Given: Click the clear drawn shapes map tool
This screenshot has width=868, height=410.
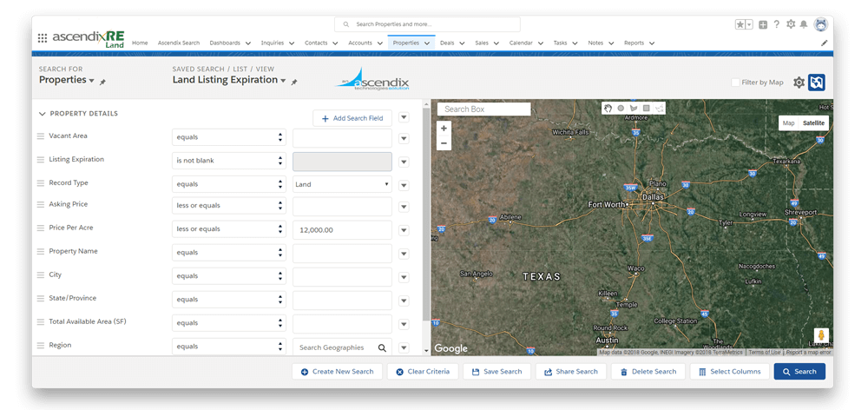Looking at the screenshot, I should coord(659,108).
